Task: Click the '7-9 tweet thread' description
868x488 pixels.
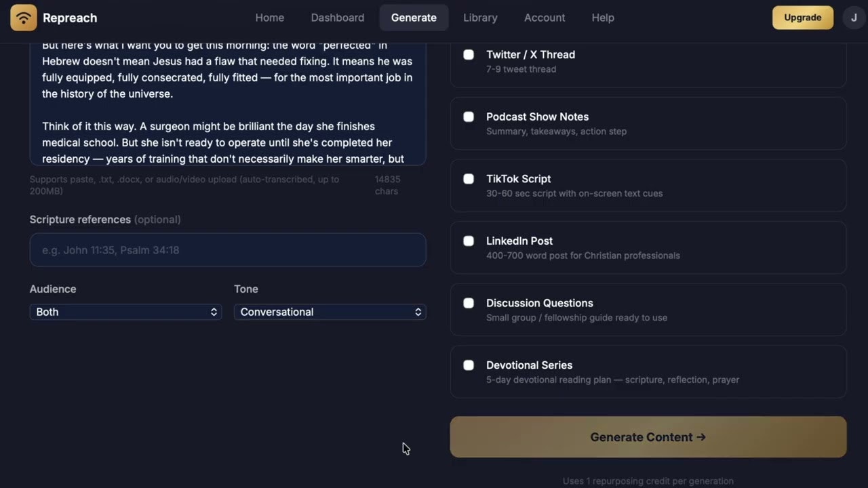Action: click(x=521, y=69)
